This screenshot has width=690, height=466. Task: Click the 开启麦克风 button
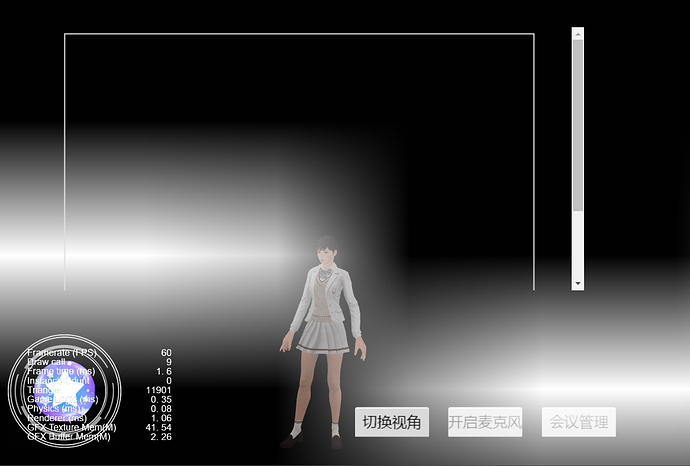pyautogui.click(x=485, y=422)
